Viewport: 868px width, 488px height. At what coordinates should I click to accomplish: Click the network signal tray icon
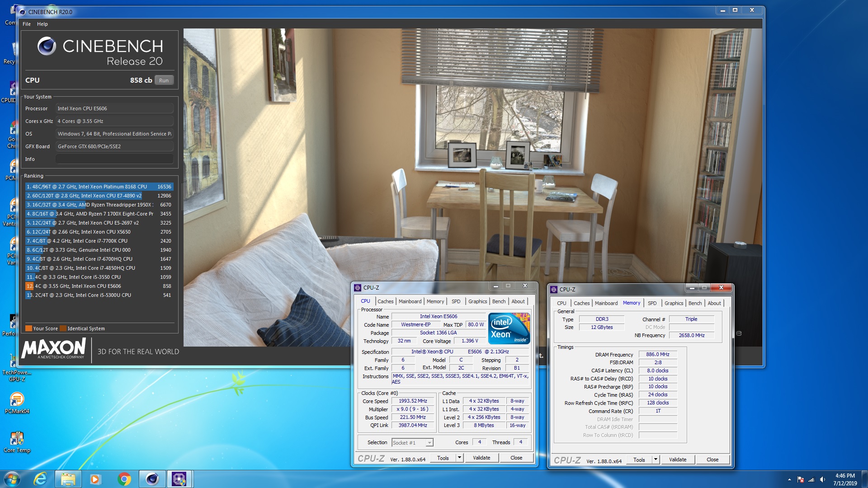pos(811,479)
